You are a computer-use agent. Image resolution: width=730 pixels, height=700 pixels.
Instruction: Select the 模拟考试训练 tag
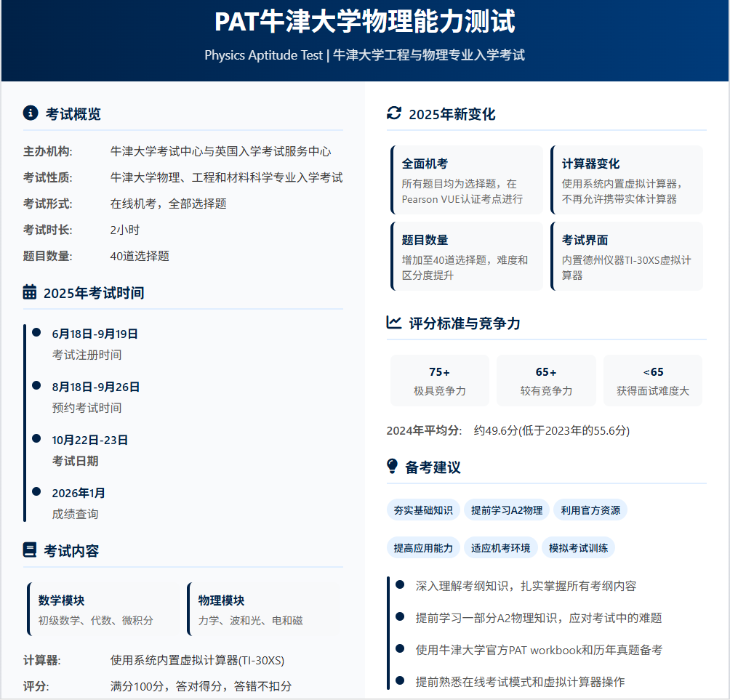[578, 548]
